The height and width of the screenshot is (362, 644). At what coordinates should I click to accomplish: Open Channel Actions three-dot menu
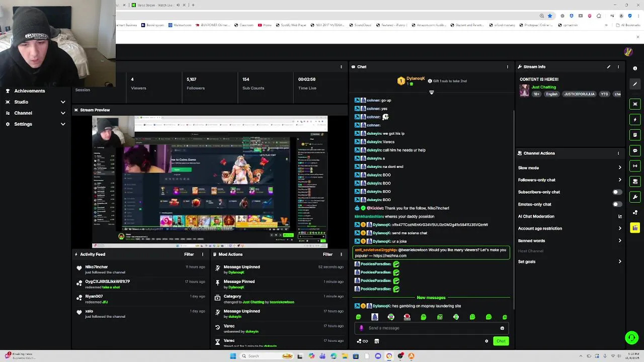(x=618, y=153)
